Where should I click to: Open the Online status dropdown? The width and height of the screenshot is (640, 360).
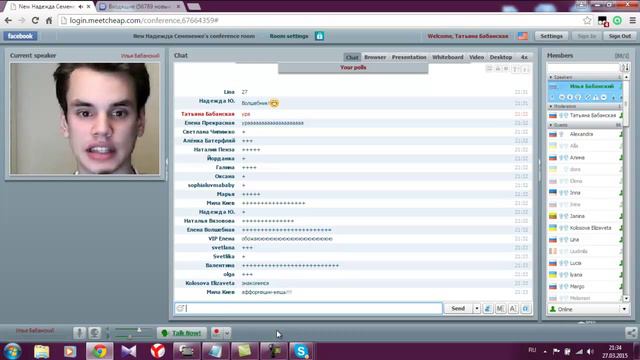624,309
